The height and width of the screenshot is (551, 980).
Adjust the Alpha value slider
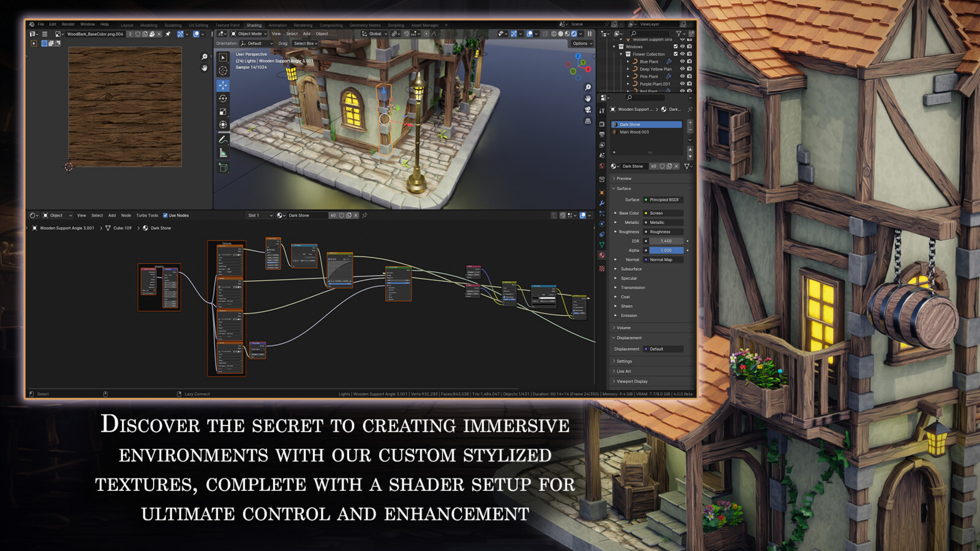[666, 250]
